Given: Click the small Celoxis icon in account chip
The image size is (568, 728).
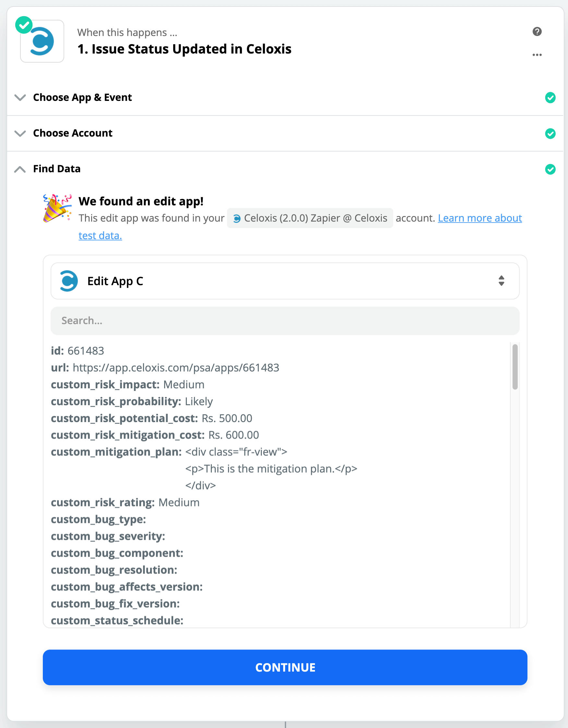Looking at the screenshot, I should point(237,219).
